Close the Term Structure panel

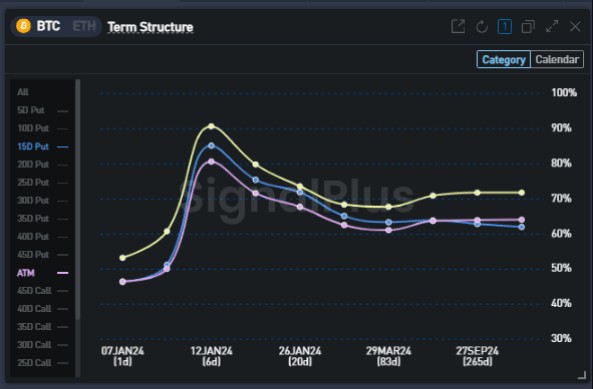click(575, 26)
